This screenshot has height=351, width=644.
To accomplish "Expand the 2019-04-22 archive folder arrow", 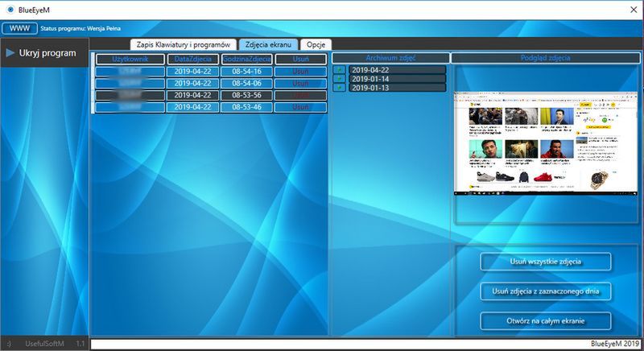I will coord(339,70).
